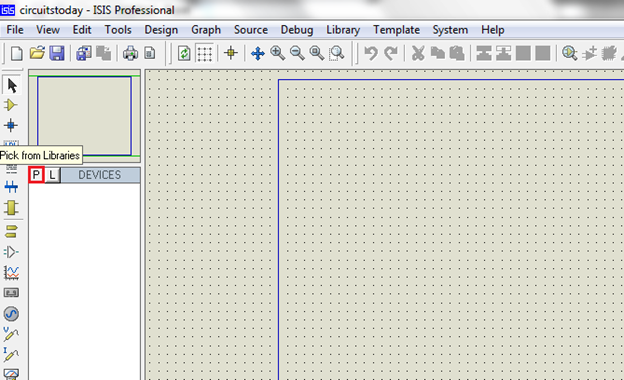Redo the last undone action
This screenshot has width=624, height=380.
pyautogui.click(x=391, y=53)
